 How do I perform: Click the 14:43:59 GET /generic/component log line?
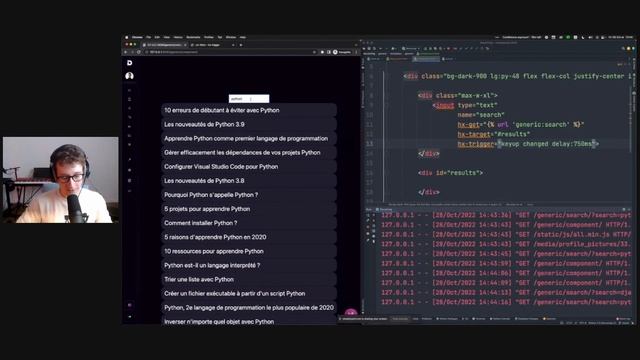506,264
